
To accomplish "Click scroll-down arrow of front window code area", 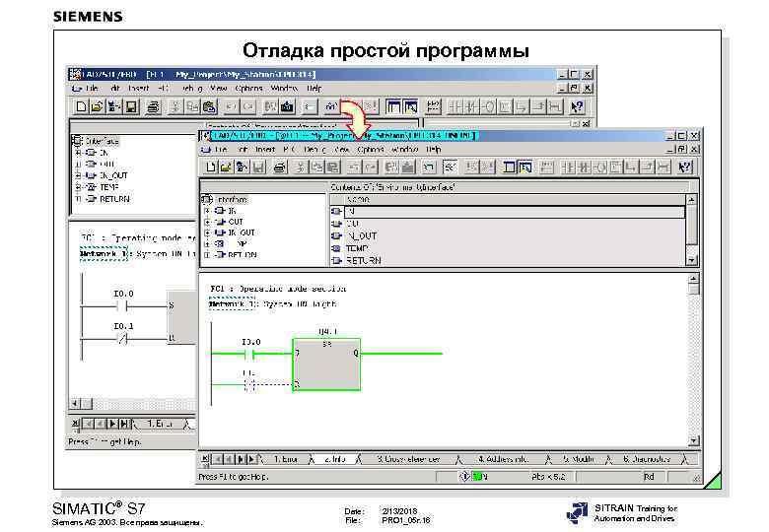I will [693, 440].
